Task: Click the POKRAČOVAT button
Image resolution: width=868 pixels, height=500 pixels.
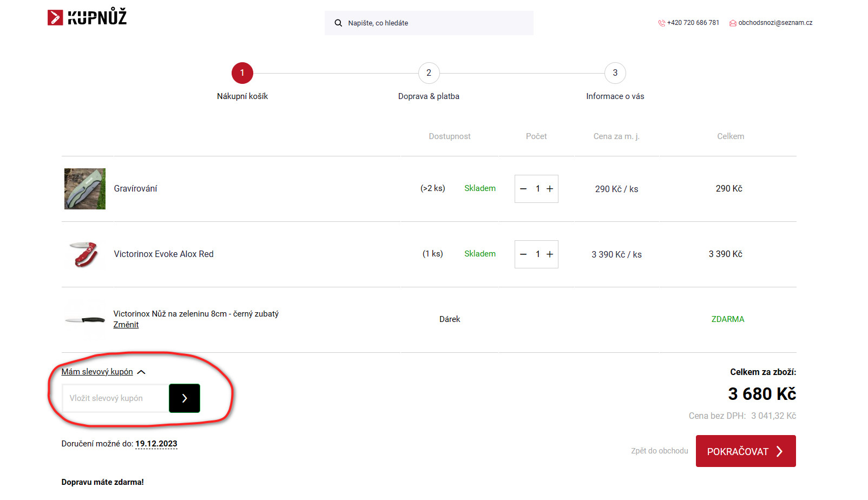Action: point(746,451)
